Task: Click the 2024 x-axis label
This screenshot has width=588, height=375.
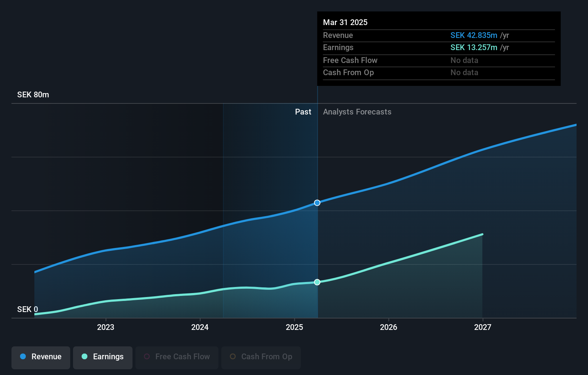Action: click(x=200, y=327)
